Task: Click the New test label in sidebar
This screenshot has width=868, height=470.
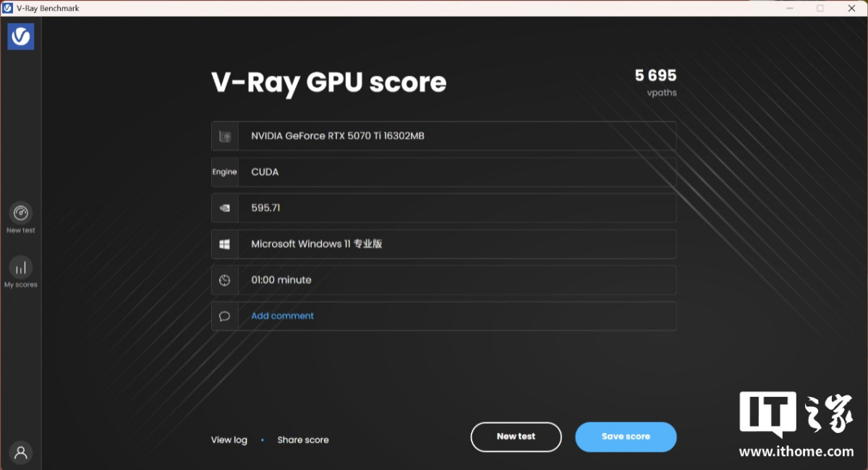Action: [x=21, y=231]
